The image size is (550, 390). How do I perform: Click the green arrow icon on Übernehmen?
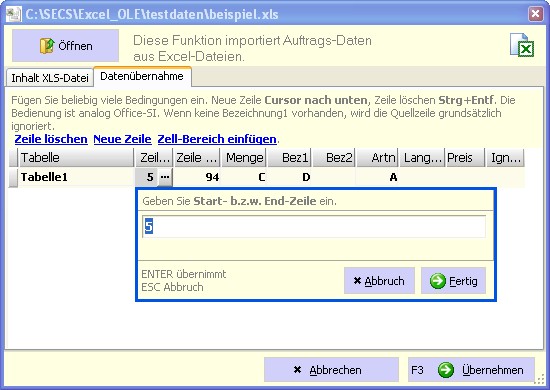pos(445,370)
